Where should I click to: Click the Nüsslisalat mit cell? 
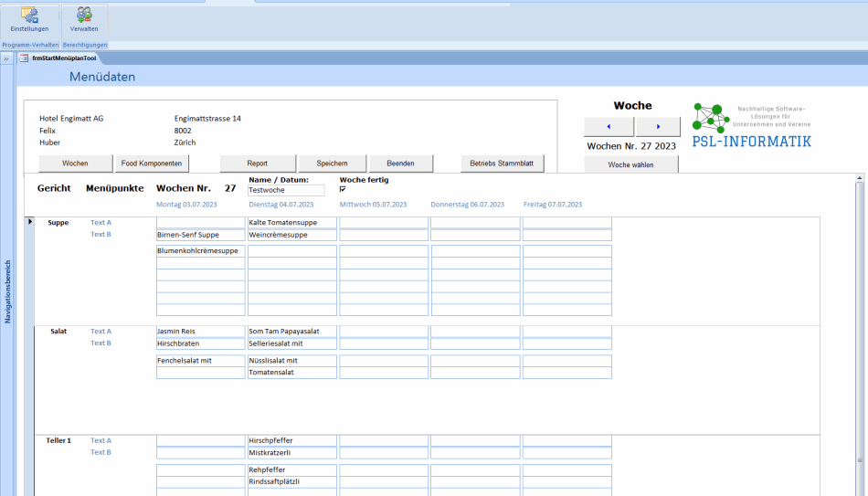pyautogui.click(x=291, y=361)
